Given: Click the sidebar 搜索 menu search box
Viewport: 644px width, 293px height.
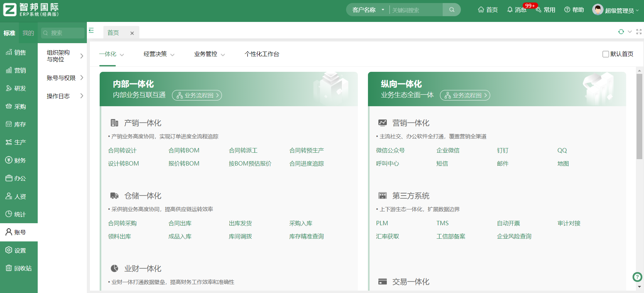Looking at the screenshot, I should 63,33.
